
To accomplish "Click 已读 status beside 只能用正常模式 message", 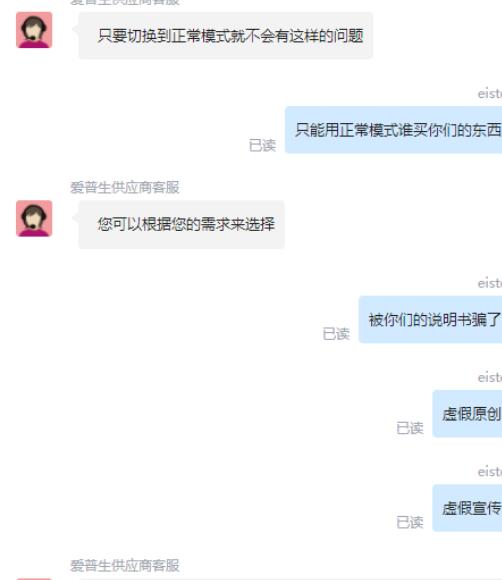I will click(262, 145).
